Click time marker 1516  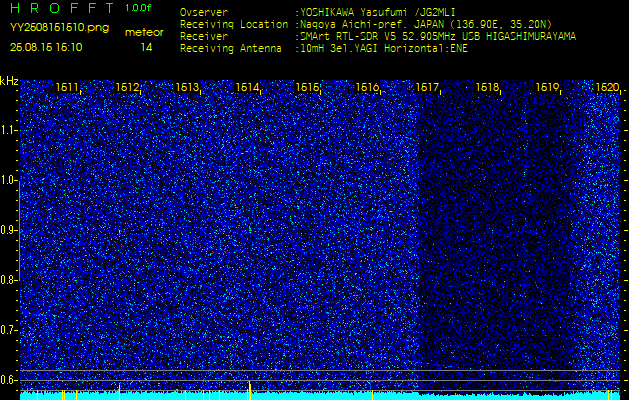coord(367,87)
